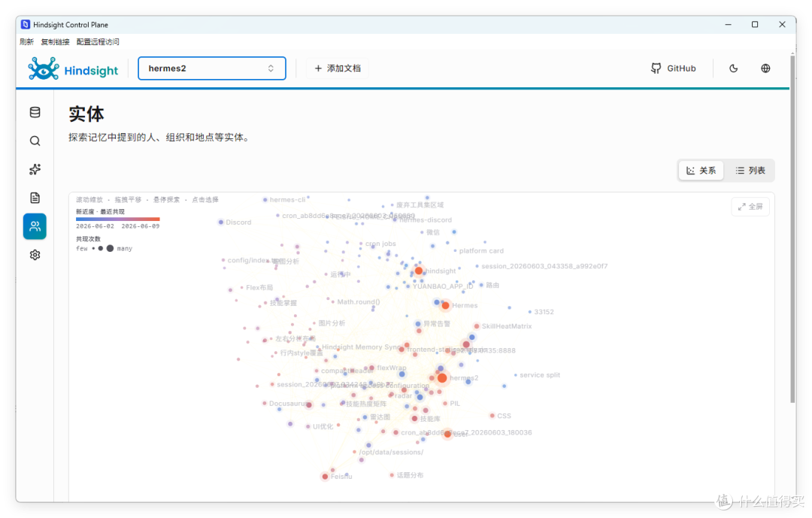Select the YUANBAO_APP_ID graph node
Screen dimensions: 812x518
(408, 286)
